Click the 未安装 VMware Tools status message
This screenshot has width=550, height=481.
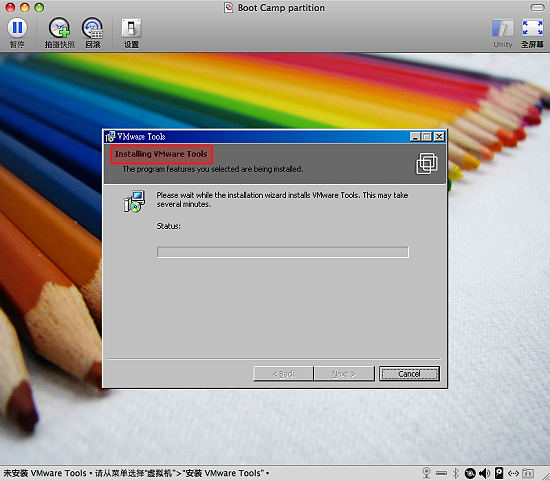136,473
